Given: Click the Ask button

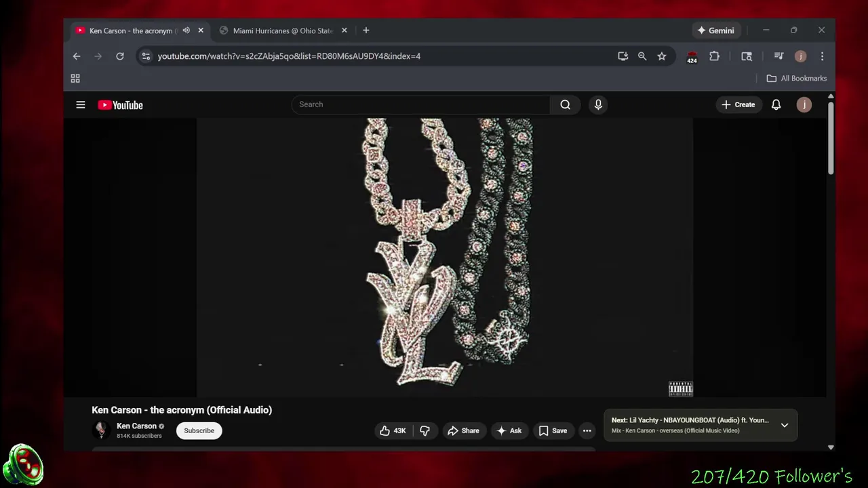Looking at the screenshot, I should pos(509,430).
